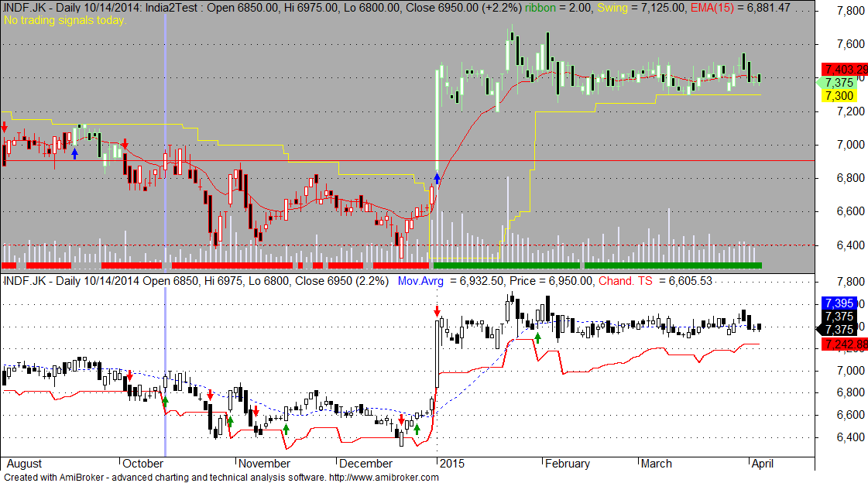Click red sell arrow above 2015 gap, lower pane
Viewport: 868px width, 483px height.
tap(437, 310)
